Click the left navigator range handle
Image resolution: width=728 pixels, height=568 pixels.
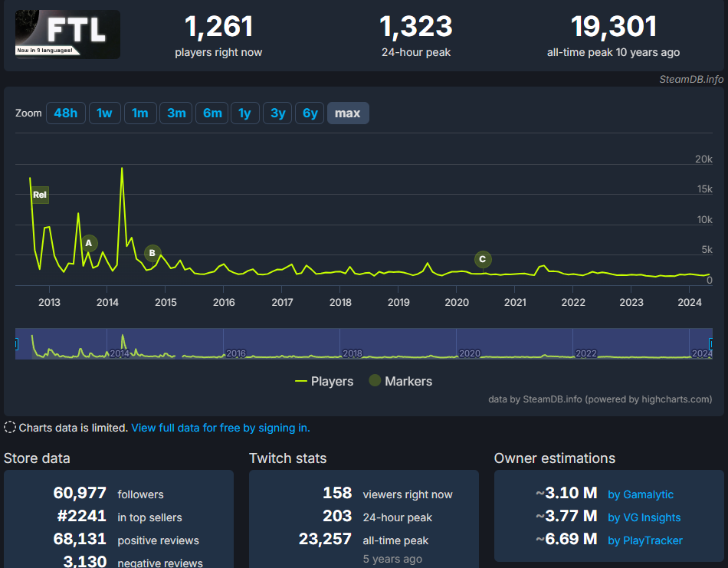(16, 344)
